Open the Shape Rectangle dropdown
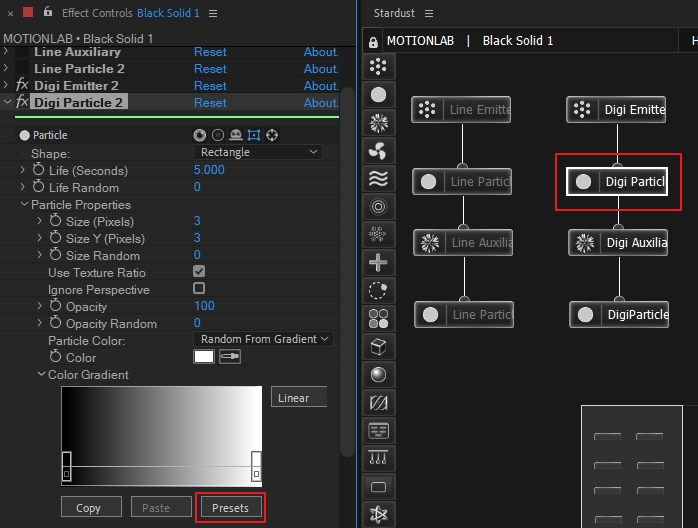Viewport: 698px width, 528px height. [258, 152]
